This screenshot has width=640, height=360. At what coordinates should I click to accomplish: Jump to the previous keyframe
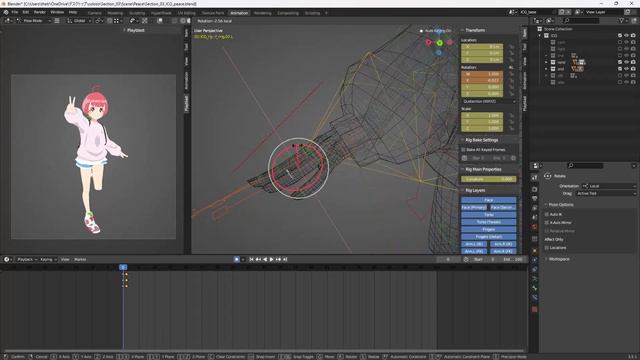pyautogui.click(x=258, y=259)
